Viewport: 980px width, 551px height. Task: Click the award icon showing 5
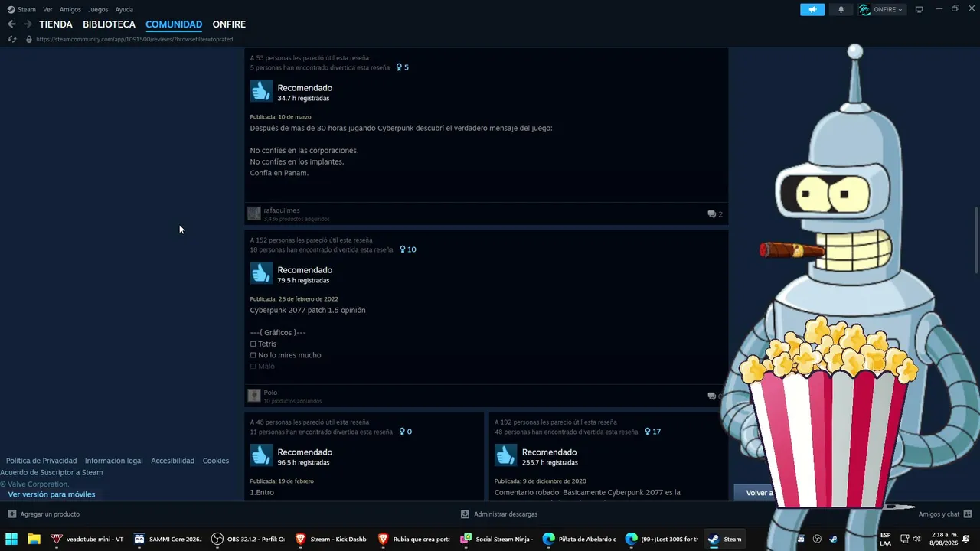point(399,67)
